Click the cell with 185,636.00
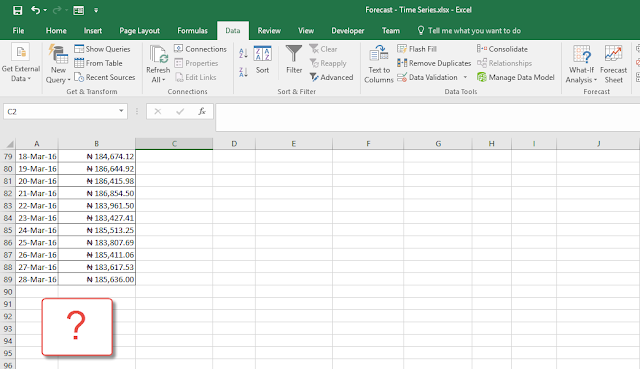The width and height of the screenshot is (640, 369). pyautogui.click(x=97, y=280)
